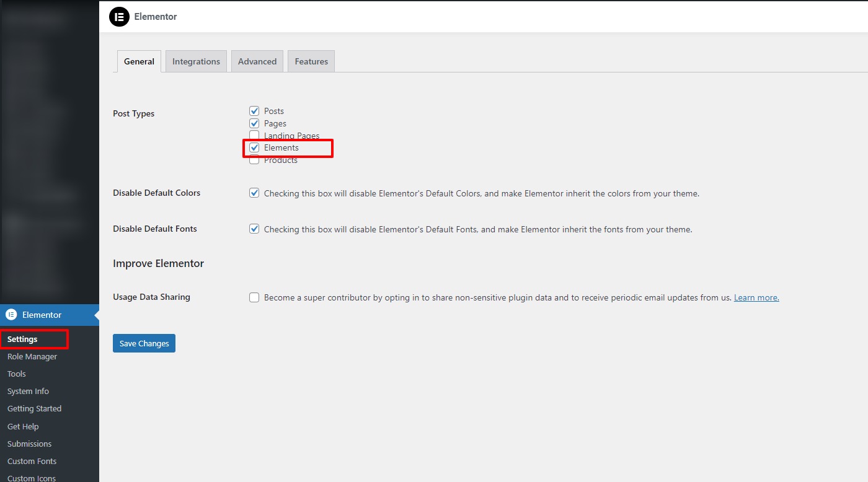Open System Info menu item
868x482 pixels.
tap(28, 392)
